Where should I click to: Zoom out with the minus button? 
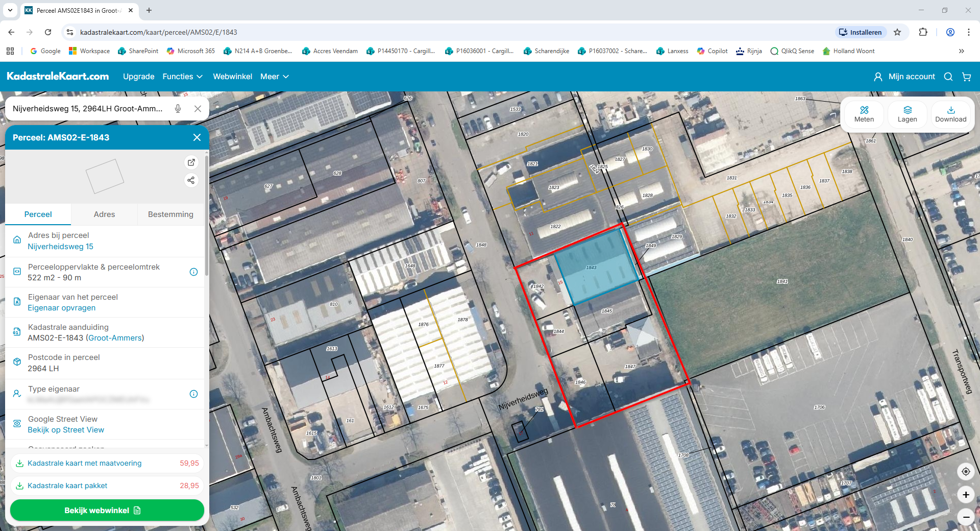[x=965, y=517]
